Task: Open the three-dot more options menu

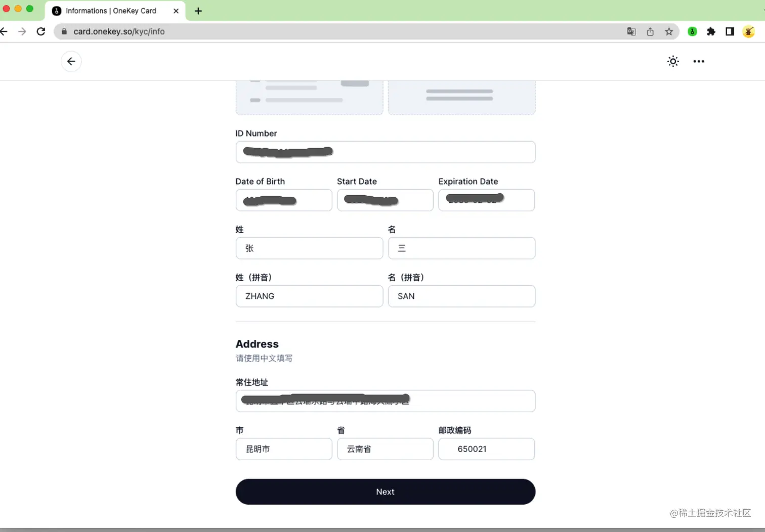Action: click(x=699, y=61)
